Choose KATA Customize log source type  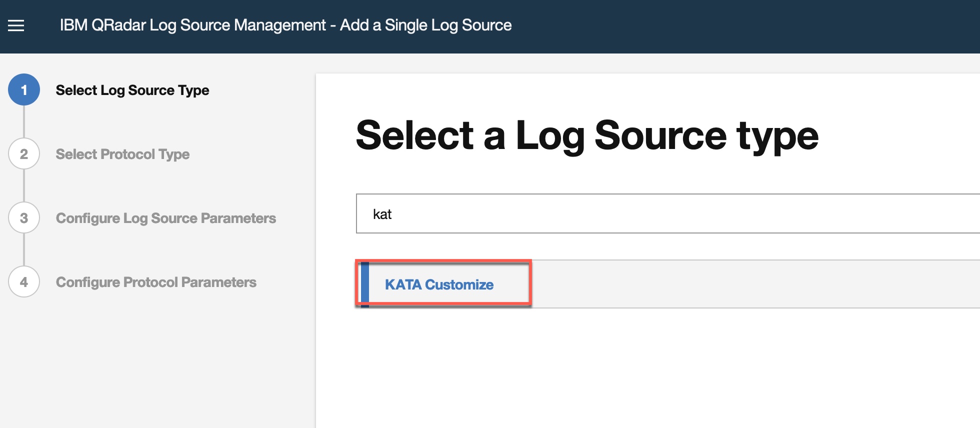[x=439, y=284]
